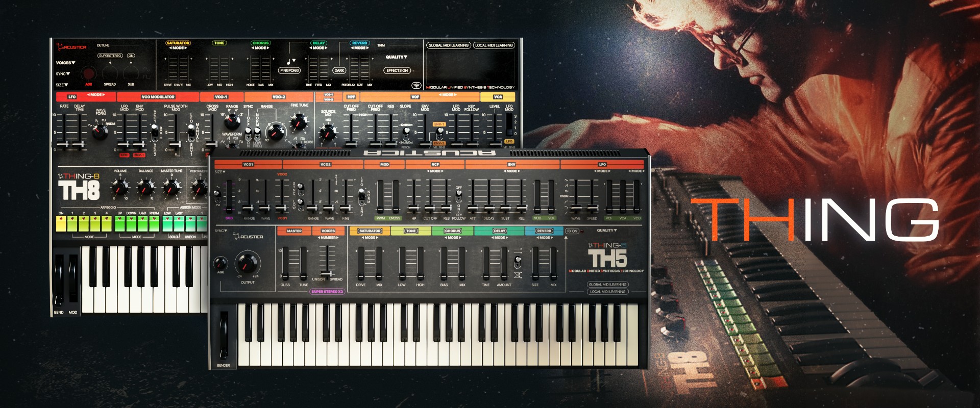Image resolution: width=980 pixels, height=408 pixels.
Task: Select the MASTER section header on TH5
Action: (294, 231)
